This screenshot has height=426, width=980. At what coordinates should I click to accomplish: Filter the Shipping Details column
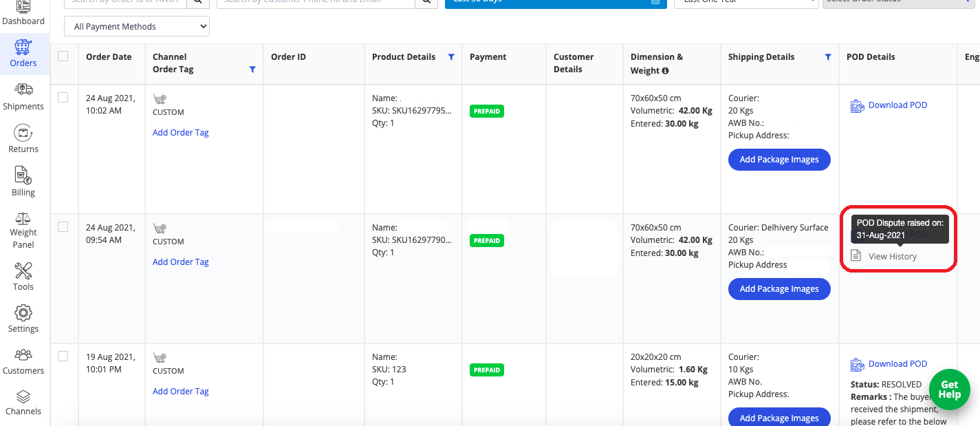(828, 57)
